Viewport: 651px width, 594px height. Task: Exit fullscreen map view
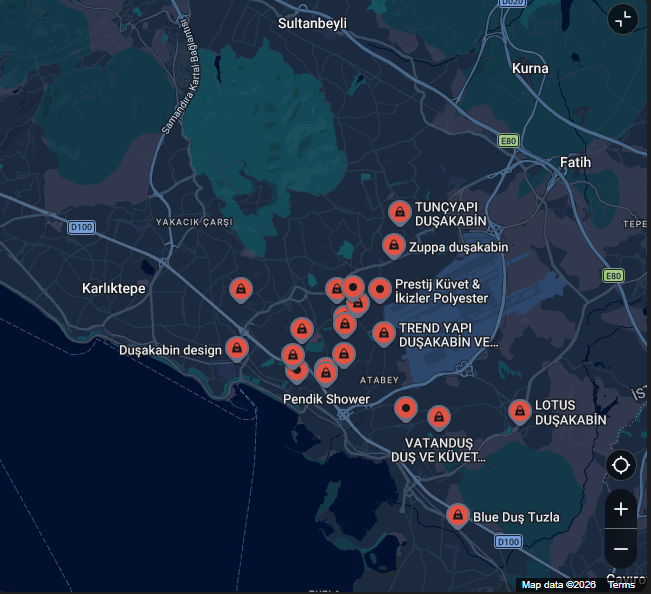pyautogui.click(x=622, y=19)
